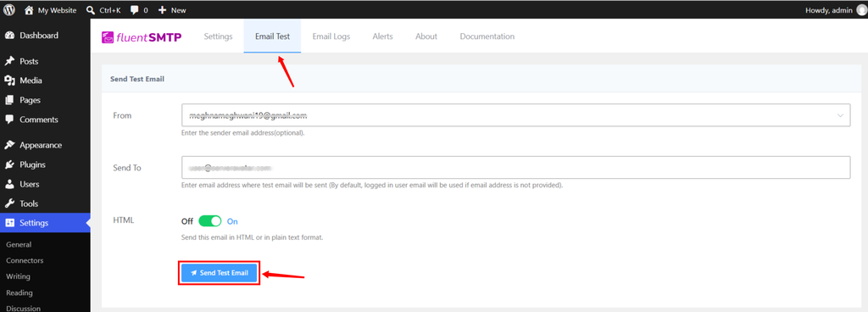This screenshot has width=868, height=312.
Task: Switch to the Settings tab
Action: tap(218, 36)
